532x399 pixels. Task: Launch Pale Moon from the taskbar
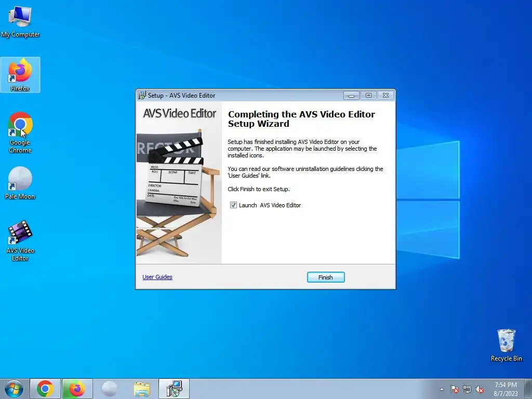click(x=109, y=389)
